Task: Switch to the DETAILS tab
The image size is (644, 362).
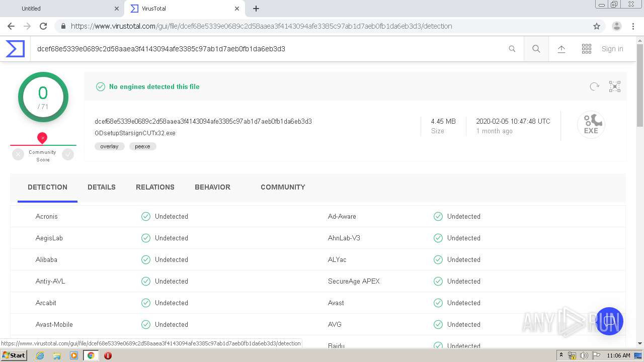Action: tap(102, 187)
